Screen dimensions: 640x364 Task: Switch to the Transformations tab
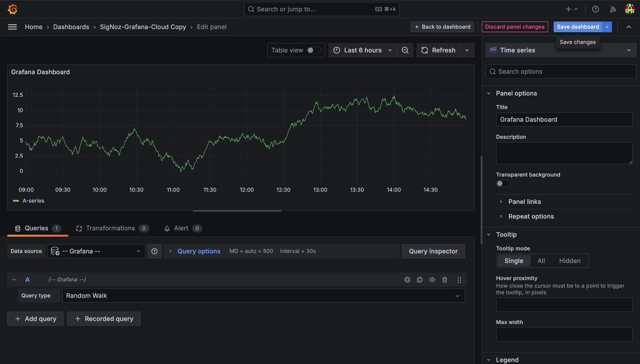pyautogui.click(x=112, y=228)
